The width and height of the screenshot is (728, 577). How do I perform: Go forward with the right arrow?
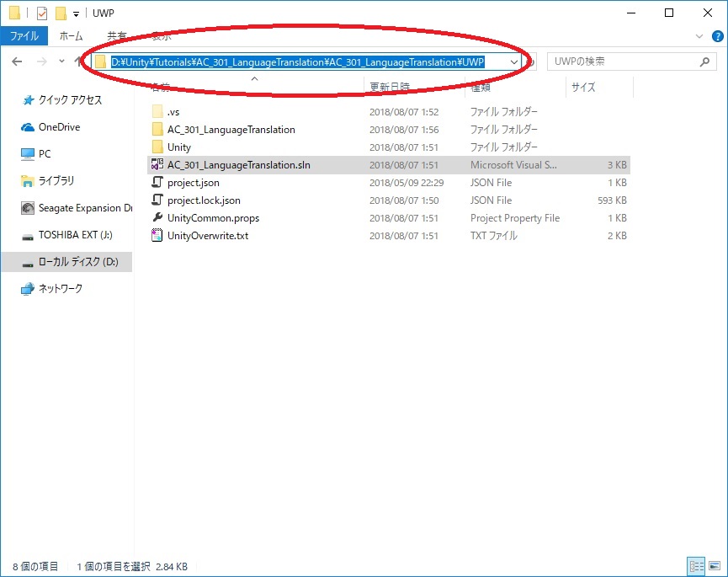pyautogui.click(x=42, y=61)
